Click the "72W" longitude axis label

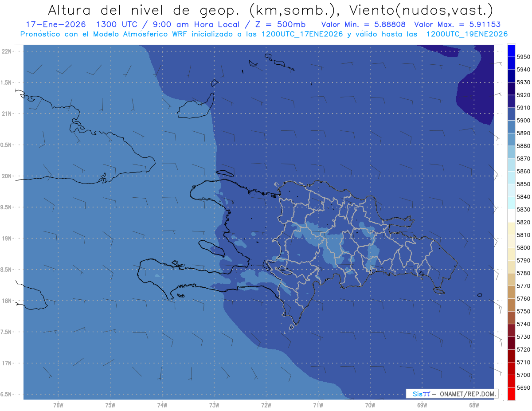pos(266,405)
